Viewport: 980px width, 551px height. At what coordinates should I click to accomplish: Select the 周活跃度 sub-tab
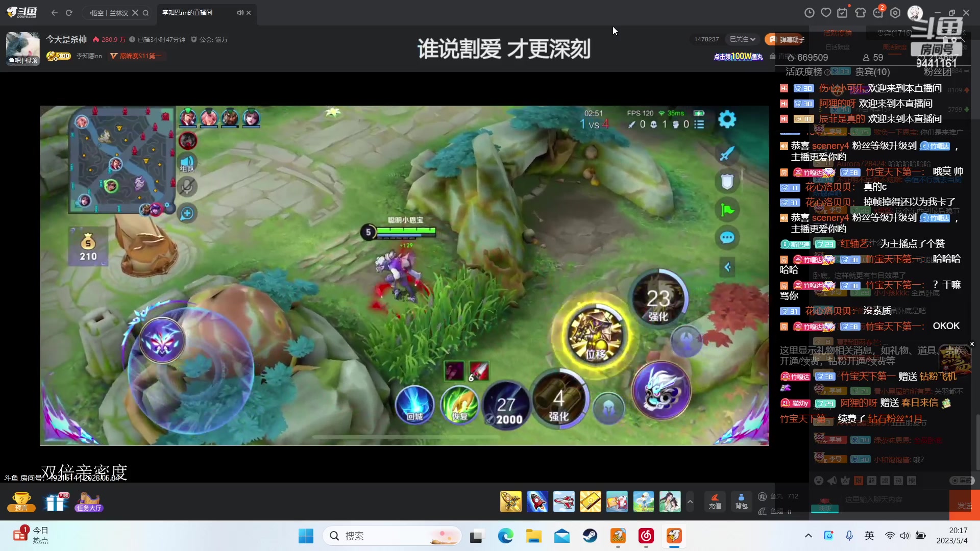click(894, 47)
